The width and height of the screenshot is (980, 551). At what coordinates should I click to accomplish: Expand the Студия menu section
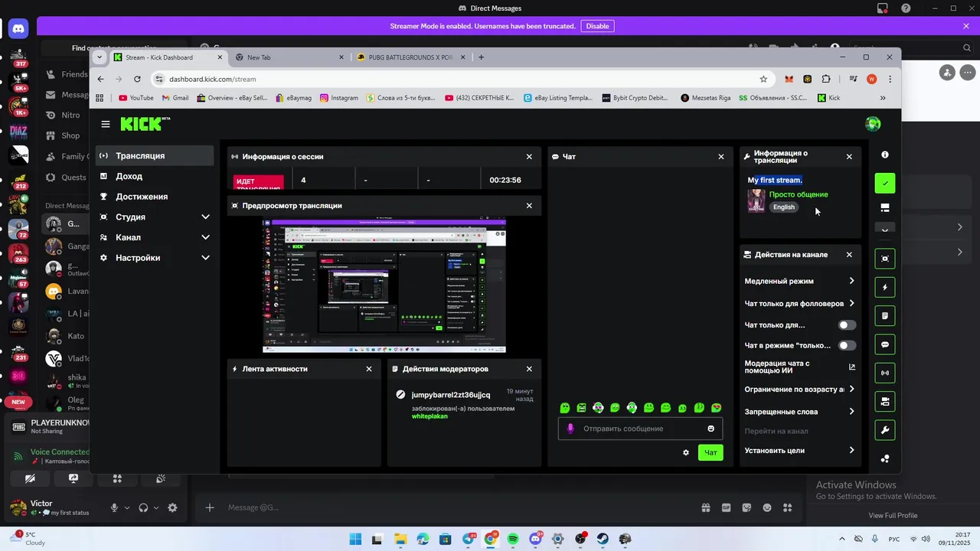click(x=155, y=217)
